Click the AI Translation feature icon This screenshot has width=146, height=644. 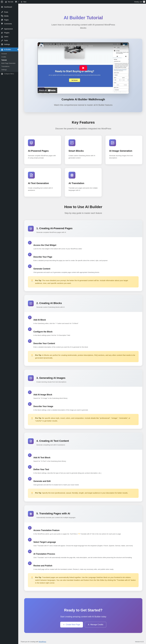72,175
